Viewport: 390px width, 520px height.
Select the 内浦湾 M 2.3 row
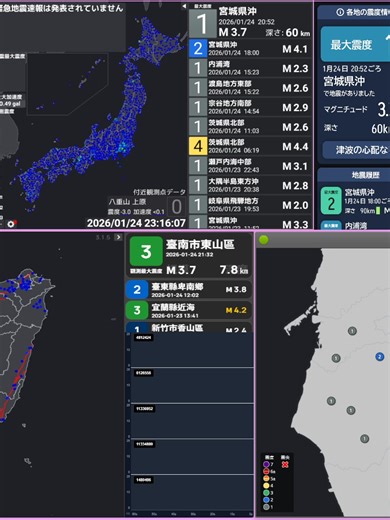[250, 68]
